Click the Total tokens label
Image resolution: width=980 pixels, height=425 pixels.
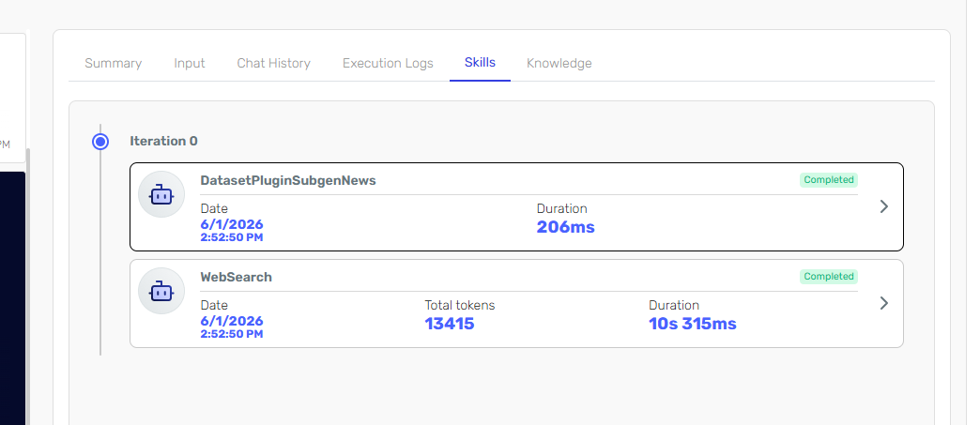point(460,305)
